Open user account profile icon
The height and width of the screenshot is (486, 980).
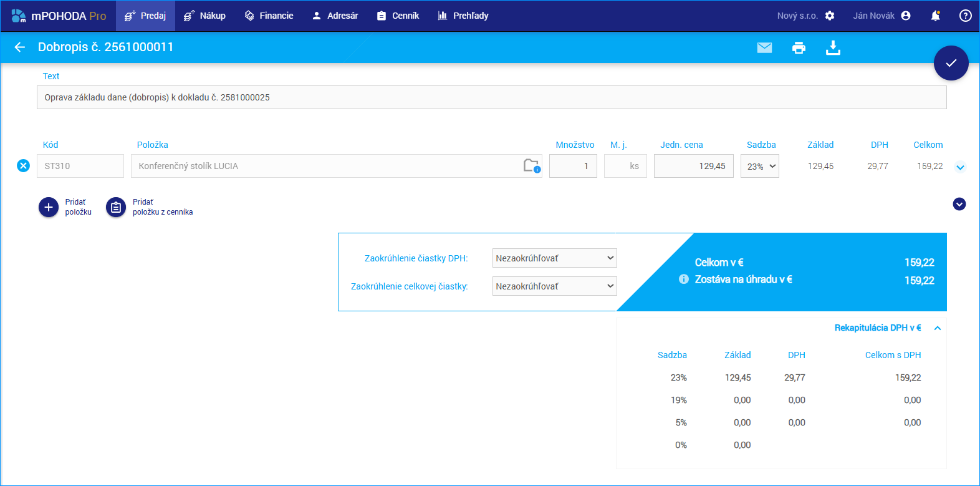906,16
